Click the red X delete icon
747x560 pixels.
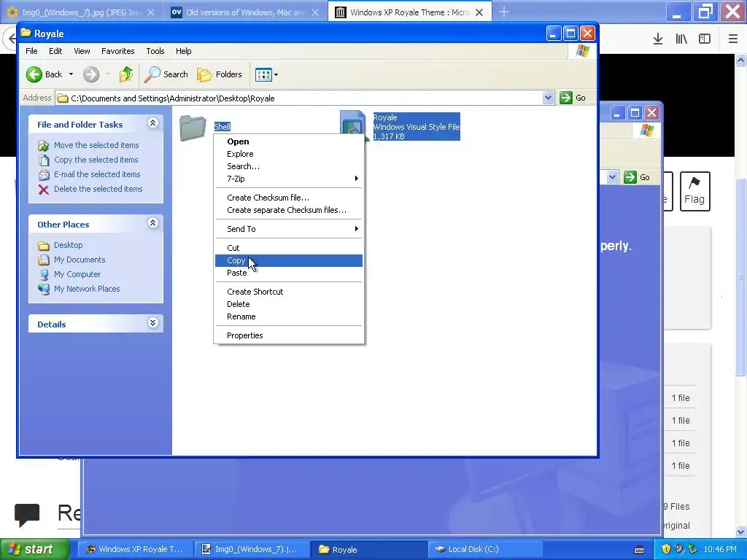pyautogui.click(x=44, y=190)
